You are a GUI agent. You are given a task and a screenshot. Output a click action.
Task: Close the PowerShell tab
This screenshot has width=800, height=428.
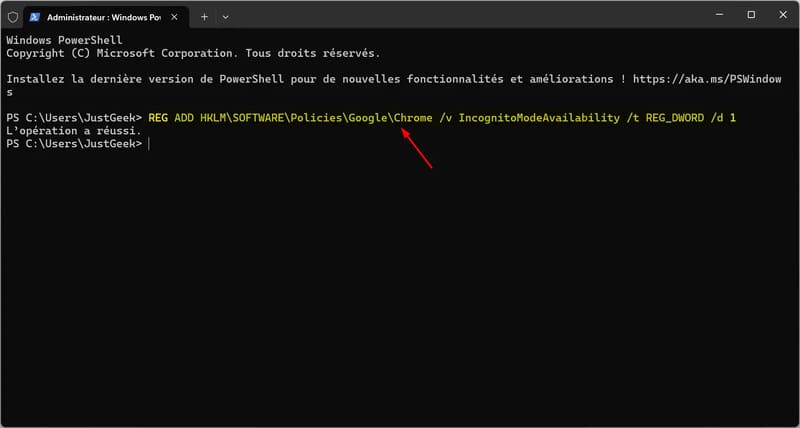tap(174, 17)
